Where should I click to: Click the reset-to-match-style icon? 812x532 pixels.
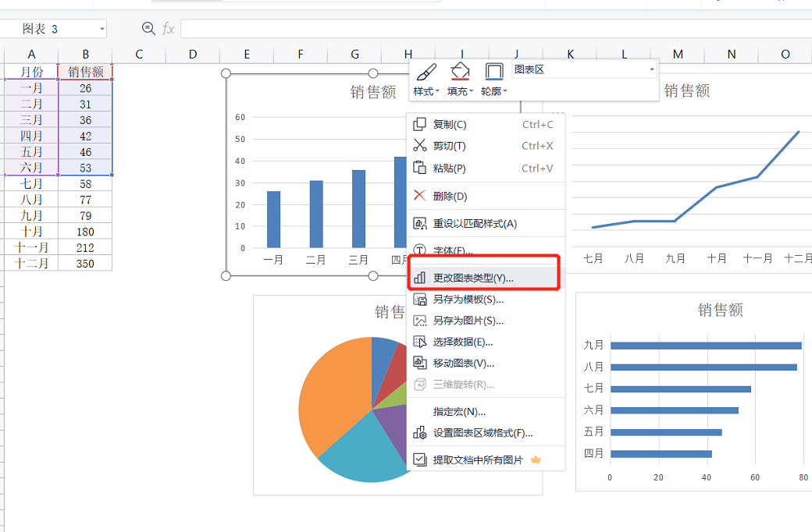[x=419, y=224]
